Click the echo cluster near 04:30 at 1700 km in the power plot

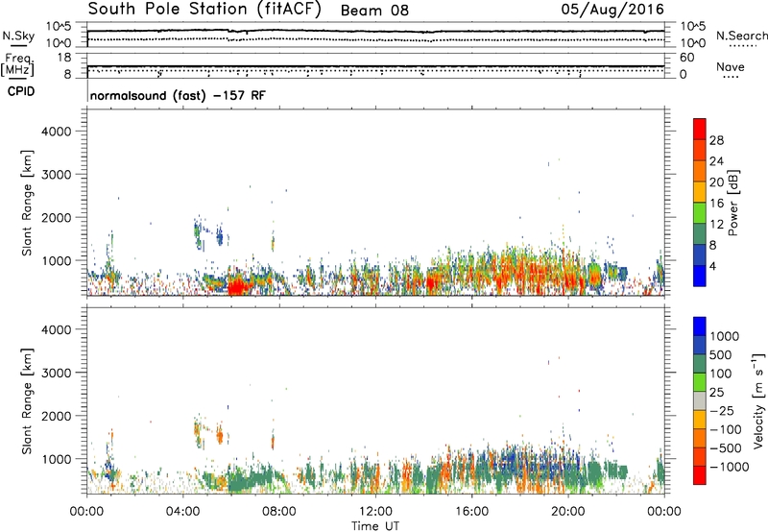(x=198, y=231)
